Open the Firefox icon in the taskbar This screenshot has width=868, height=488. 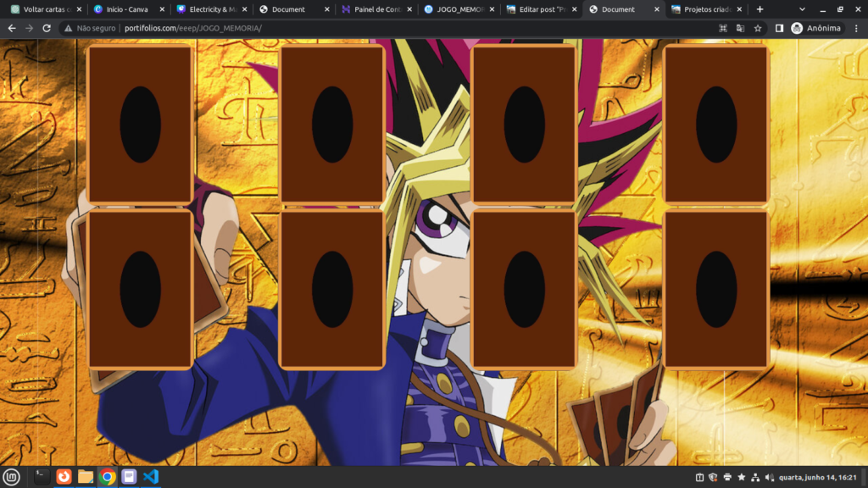[64, 477]
